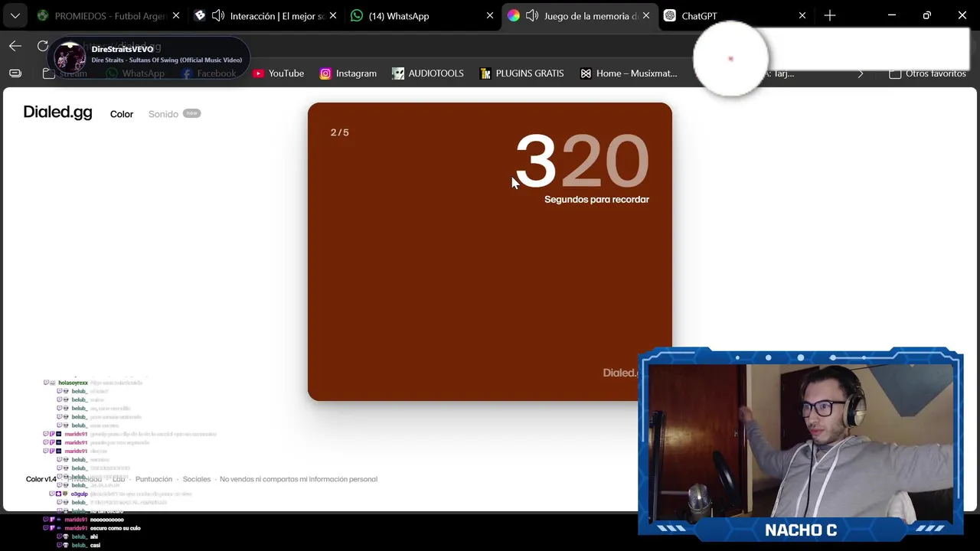
Task: Click the countdown timer number on the card
Action: pos(582,161)
